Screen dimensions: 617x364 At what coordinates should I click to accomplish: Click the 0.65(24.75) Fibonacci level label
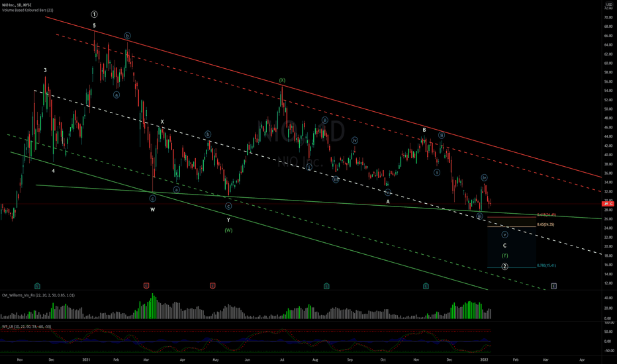(546, 224)
